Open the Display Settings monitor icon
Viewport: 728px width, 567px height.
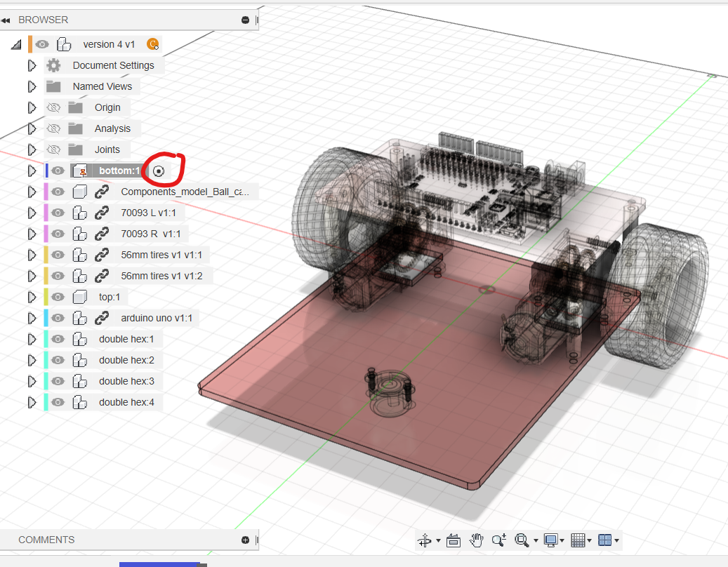[x=550, y=540]
